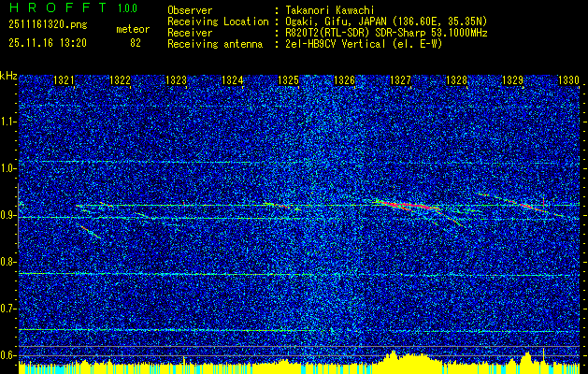
Task: Click the 0.6 kHz axis label
Action: [x=8, y=355]
